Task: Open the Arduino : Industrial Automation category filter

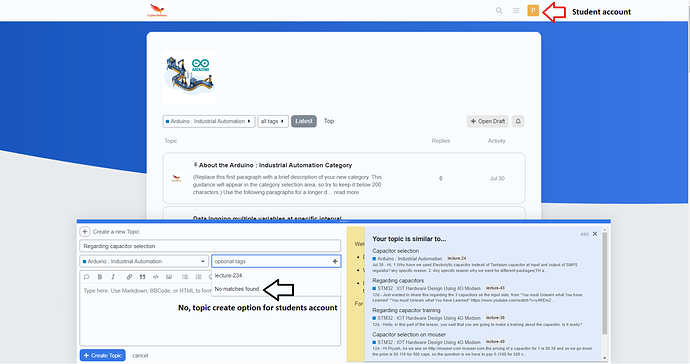Action: pyautogui.click(x=209, y=121)
